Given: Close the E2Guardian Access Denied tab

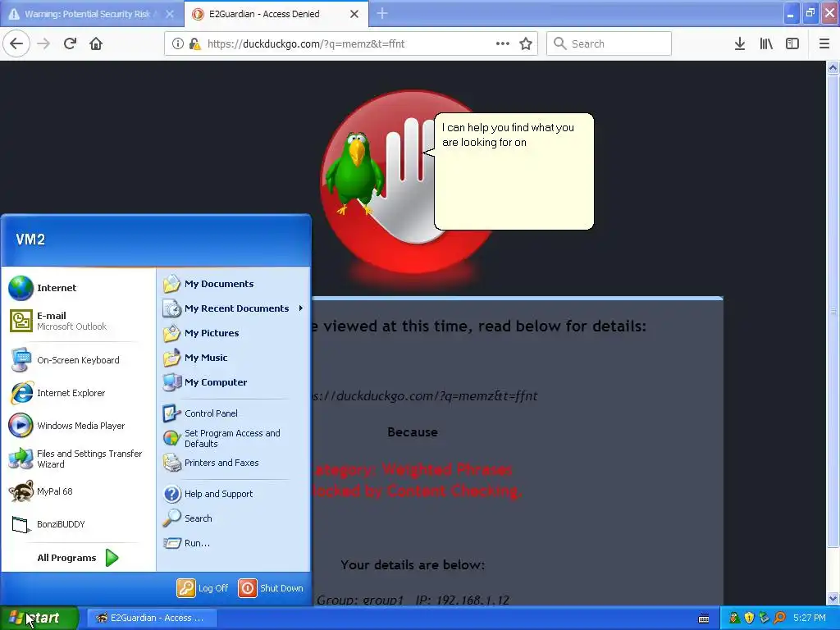Looking at the screenshot, I should coord(354,14).
